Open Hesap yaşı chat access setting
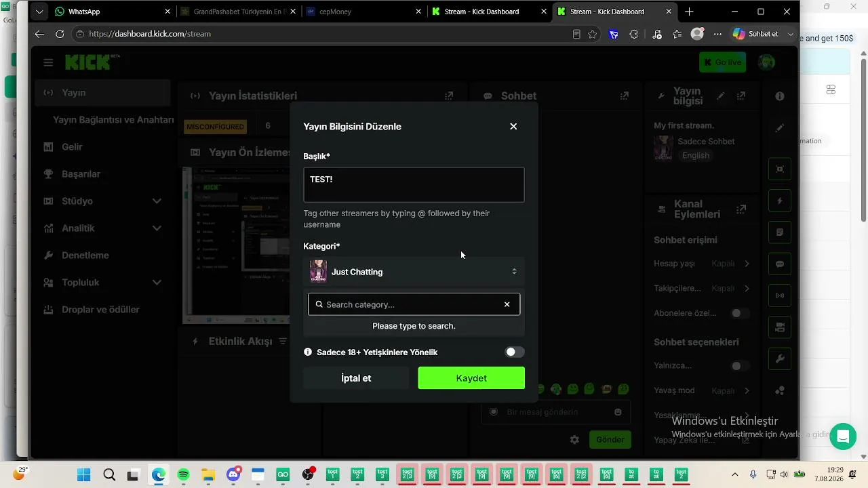The width and height of the screenshot is (868, 488). (702, 264)
